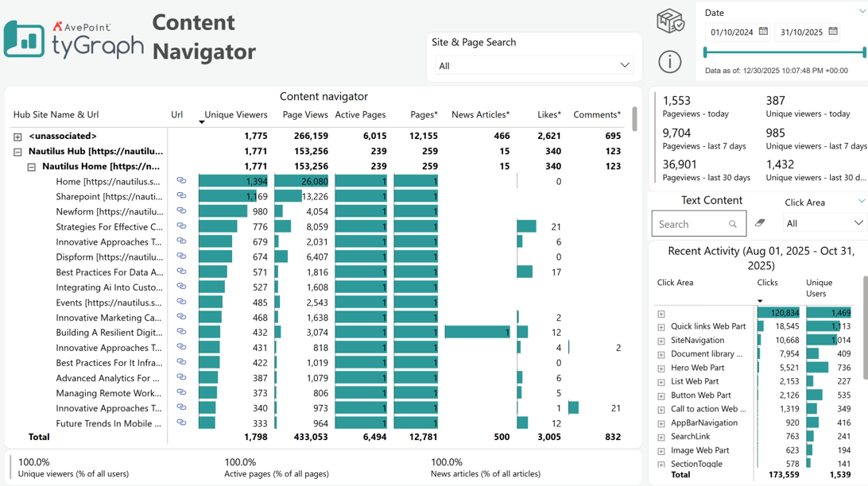The width and height of the screenshot is (868, 486).
Task: Open link icon for Best Practices For Data row
Action: click(181, 271)
